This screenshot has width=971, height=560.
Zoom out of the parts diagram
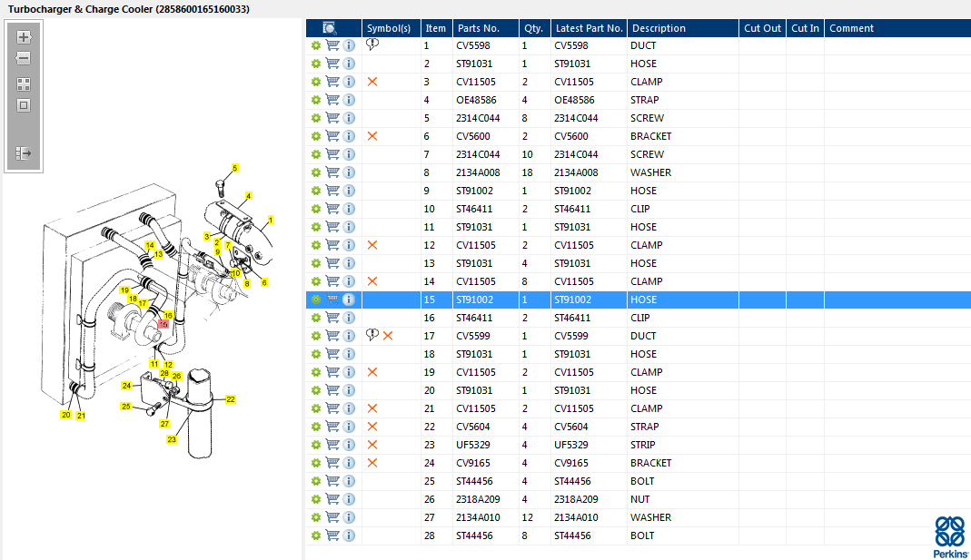click(24, 58)
